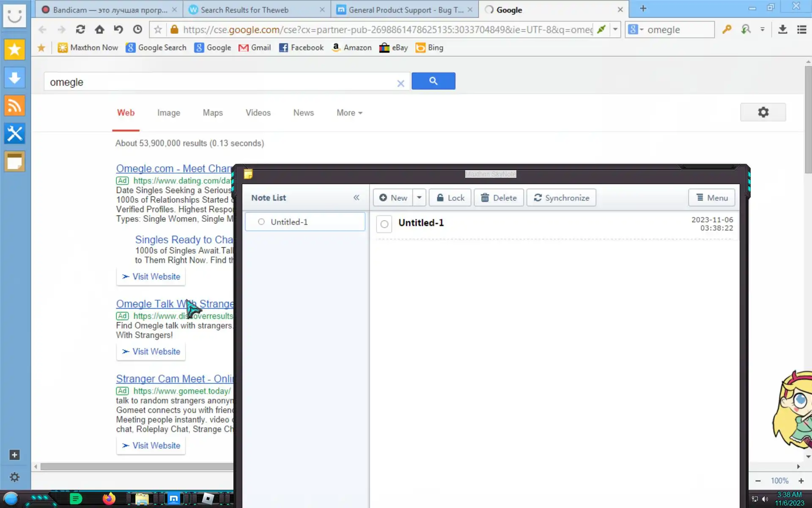
Task: Collapse the Note List panel
Action: pos(357,198)
